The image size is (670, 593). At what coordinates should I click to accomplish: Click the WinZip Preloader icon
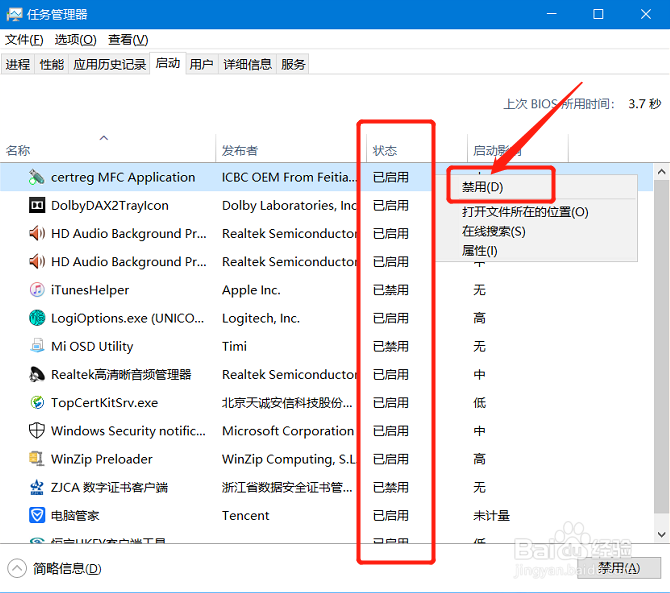coord(36,459)
